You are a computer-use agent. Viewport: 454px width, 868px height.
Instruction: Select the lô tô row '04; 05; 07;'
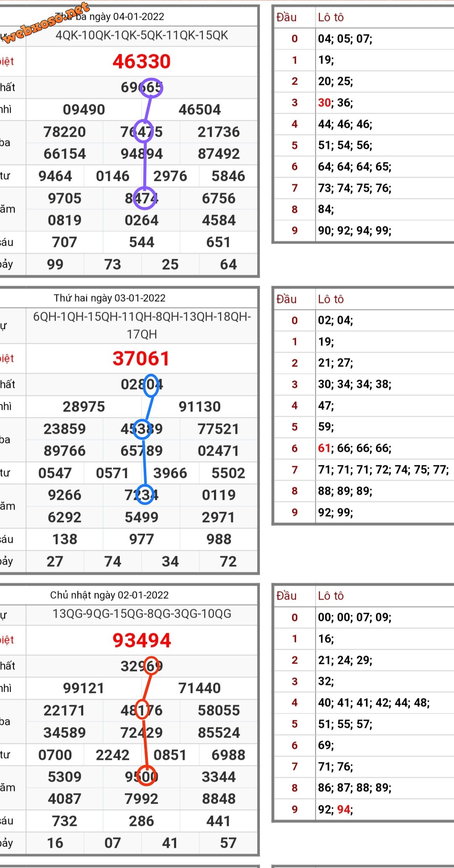[x=345, y=39]
